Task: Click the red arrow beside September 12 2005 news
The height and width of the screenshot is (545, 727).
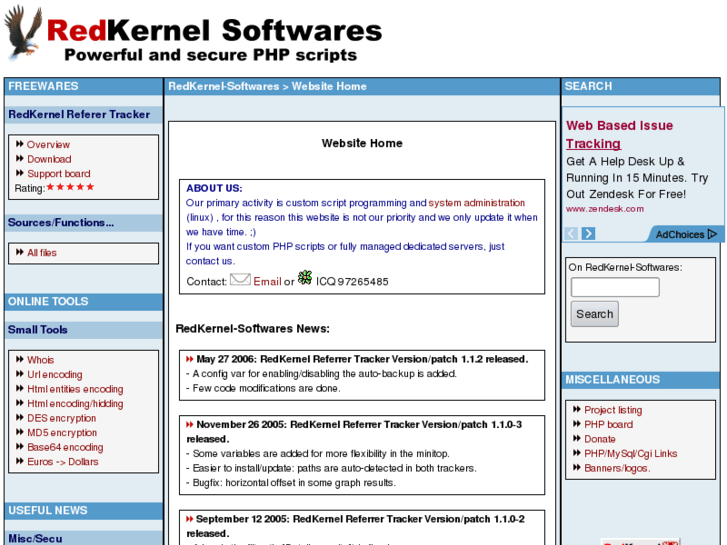Action: click(x=190, y=519)
